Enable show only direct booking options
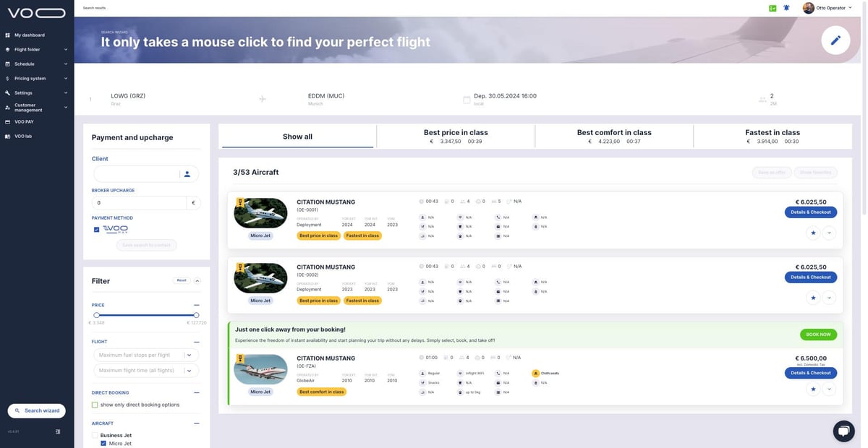Viewport: 868px width, 448px height. tap(95, 405)
